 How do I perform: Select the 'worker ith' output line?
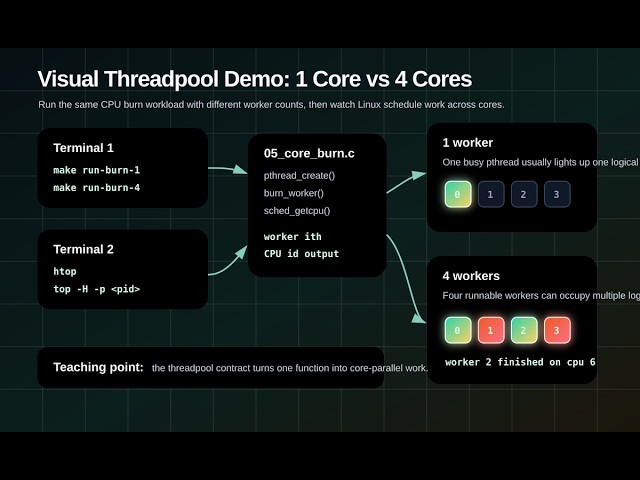[293, 237]
